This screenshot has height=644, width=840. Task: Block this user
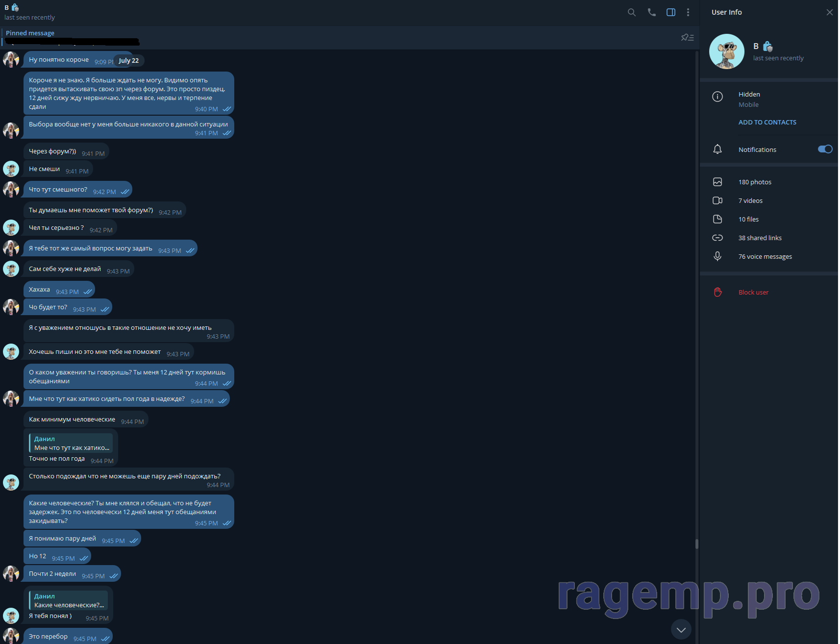tap(753, 293)
